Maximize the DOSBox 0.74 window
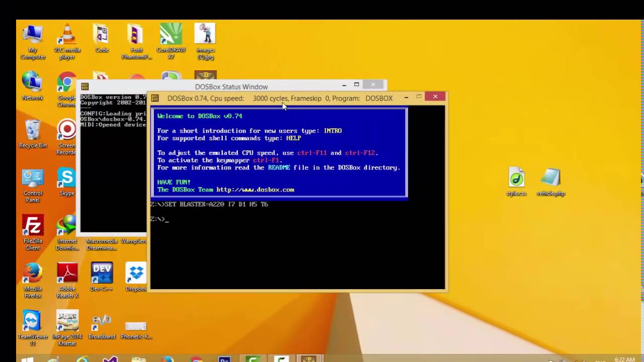Image resolution: width=644 pixels, height=362 pixels. pyautogui.click(x=419, y=97)
